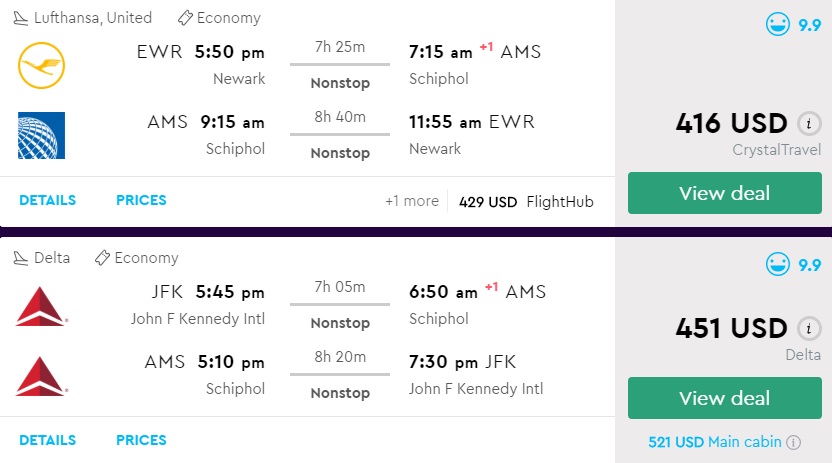Click Delta logo on AMS return flight
The width and height of the screenshot is (832, 463).
[x=41, y=376]
